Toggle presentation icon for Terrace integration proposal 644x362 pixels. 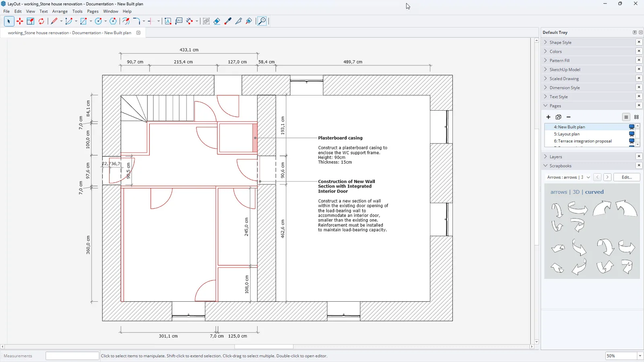click(x=632, y=141)
